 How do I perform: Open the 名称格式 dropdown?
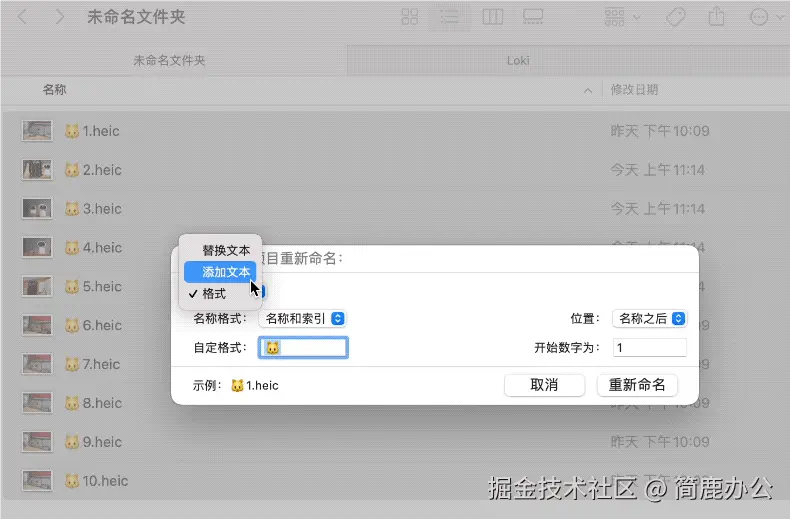point(302,318)
